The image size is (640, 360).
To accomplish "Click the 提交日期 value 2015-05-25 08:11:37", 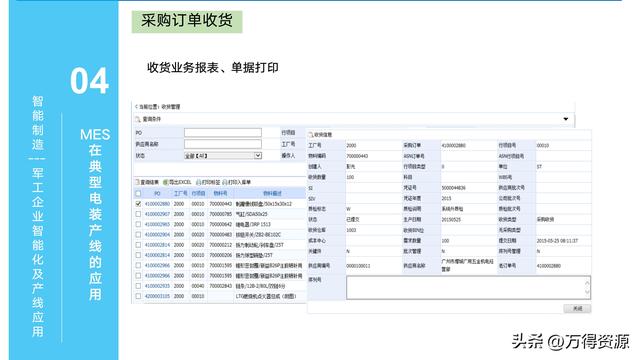I will coord(558,241).
